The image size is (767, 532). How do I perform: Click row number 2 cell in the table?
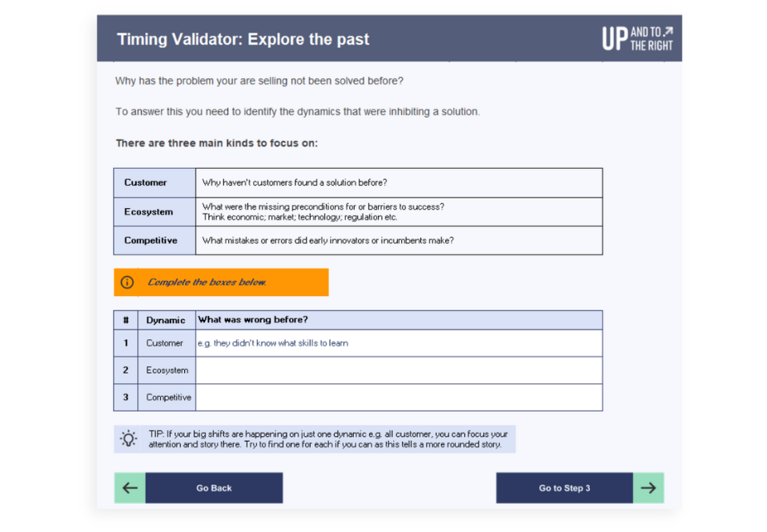click(x=126, y=370)
